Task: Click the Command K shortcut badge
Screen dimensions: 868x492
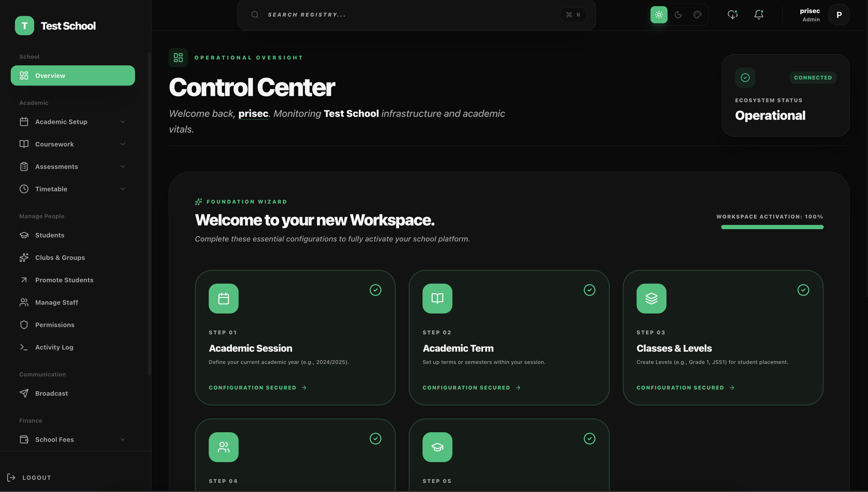Action: (x=573, y=15)
